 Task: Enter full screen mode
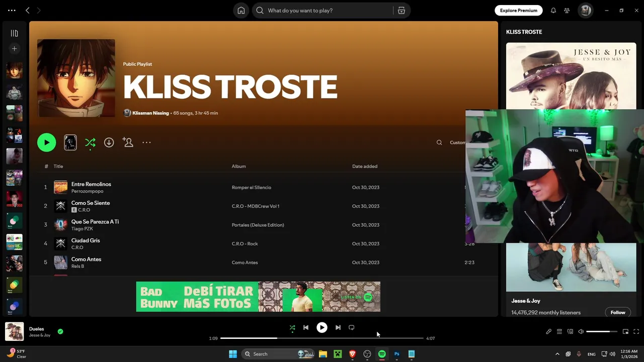tap(636, 332)
